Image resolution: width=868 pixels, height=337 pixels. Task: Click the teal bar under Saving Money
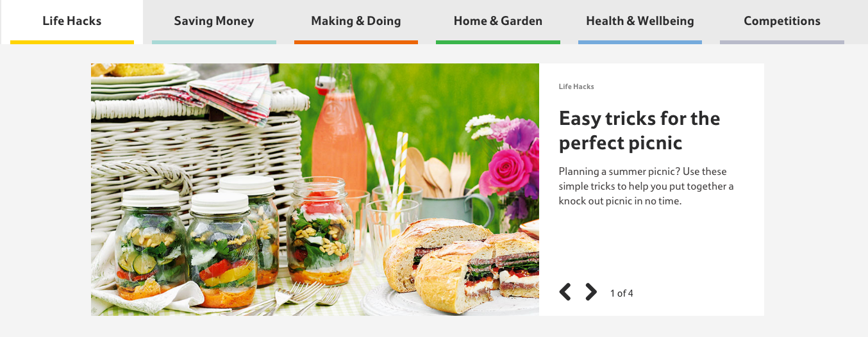click(214, 42)
